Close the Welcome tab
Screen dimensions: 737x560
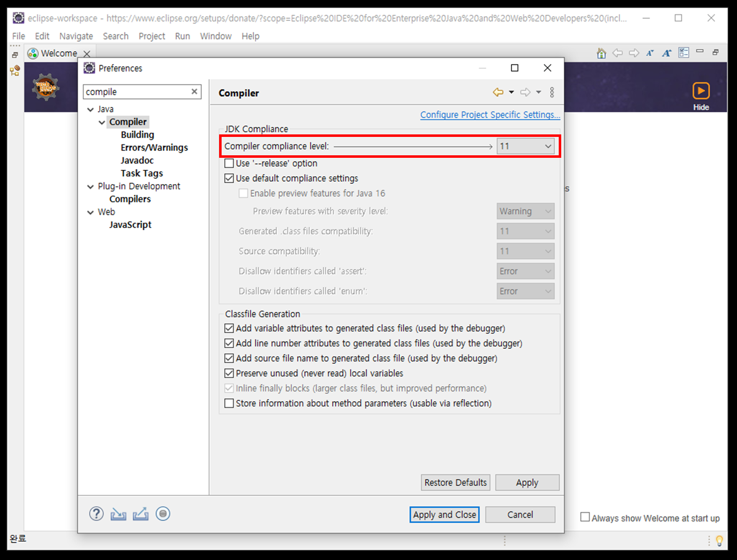tap(87, 53)
